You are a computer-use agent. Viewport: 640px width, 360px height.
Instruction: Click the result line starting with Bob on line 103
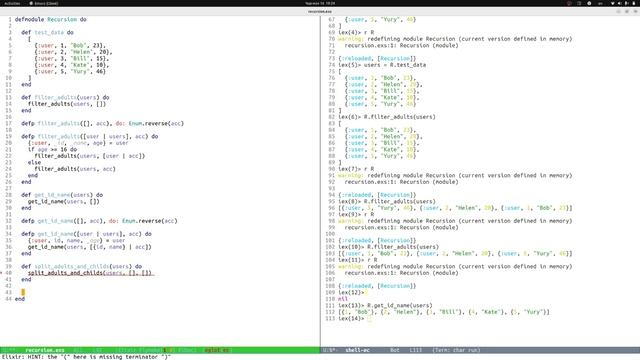point(455,253)
